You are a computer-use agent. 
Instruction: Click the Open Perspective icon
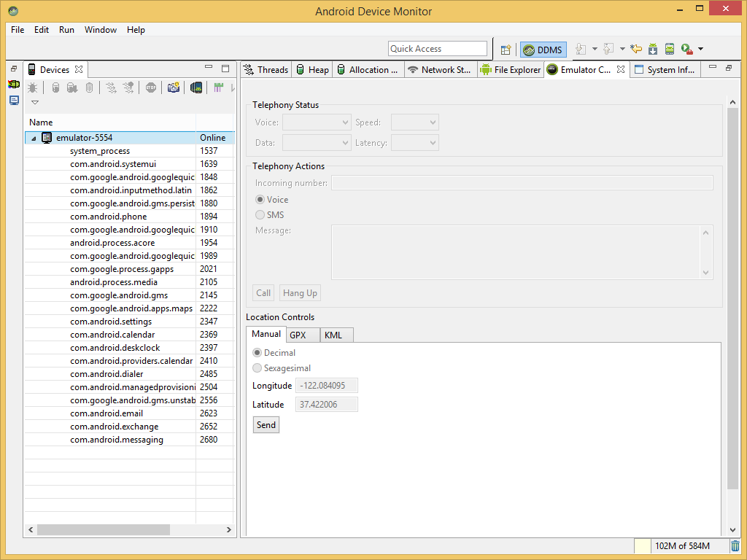point(506,50)
